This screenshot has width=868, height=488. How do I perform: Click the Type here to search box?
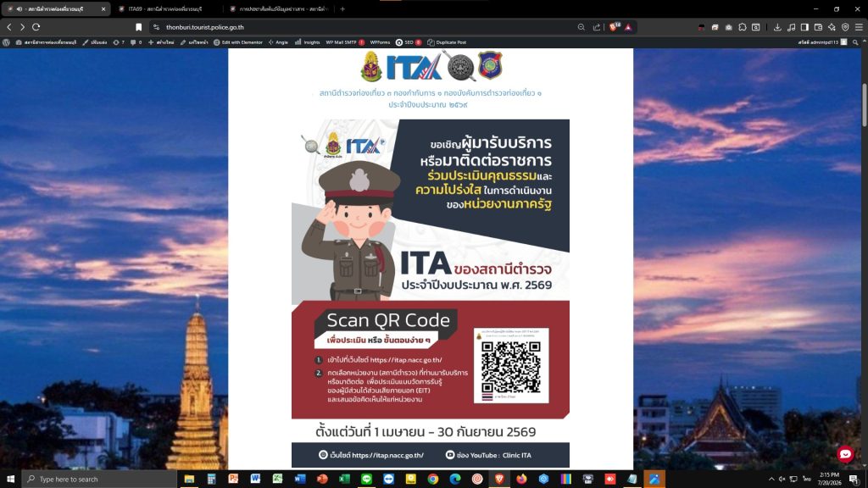[99, 479]
